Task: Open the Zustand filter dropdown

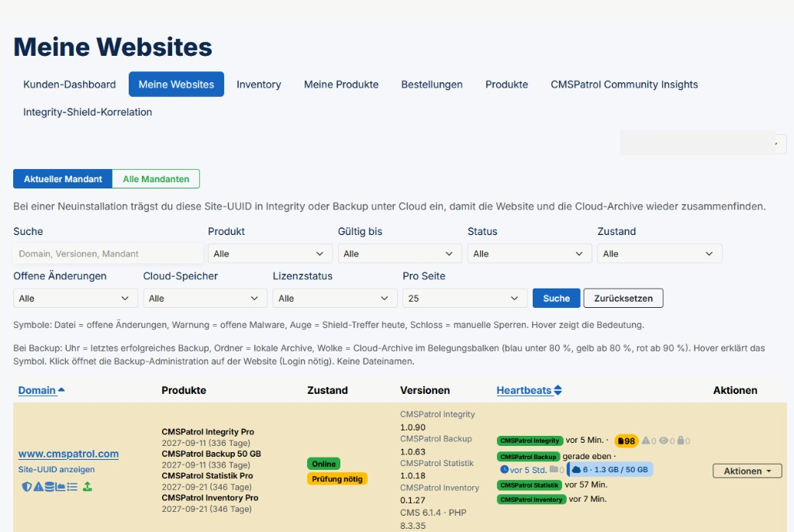Action: click(x=659, y=254)
